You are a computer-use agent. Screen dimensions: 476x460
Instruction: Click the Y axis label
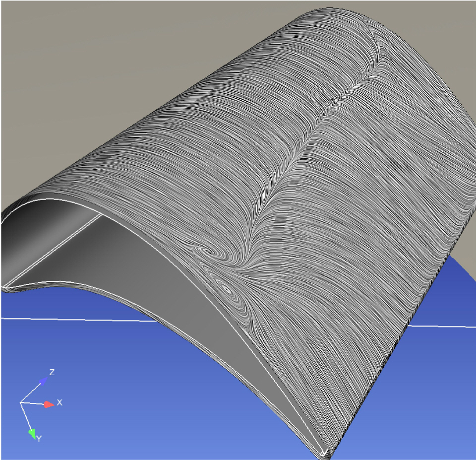pyautogui.click(x=39, y=439)
